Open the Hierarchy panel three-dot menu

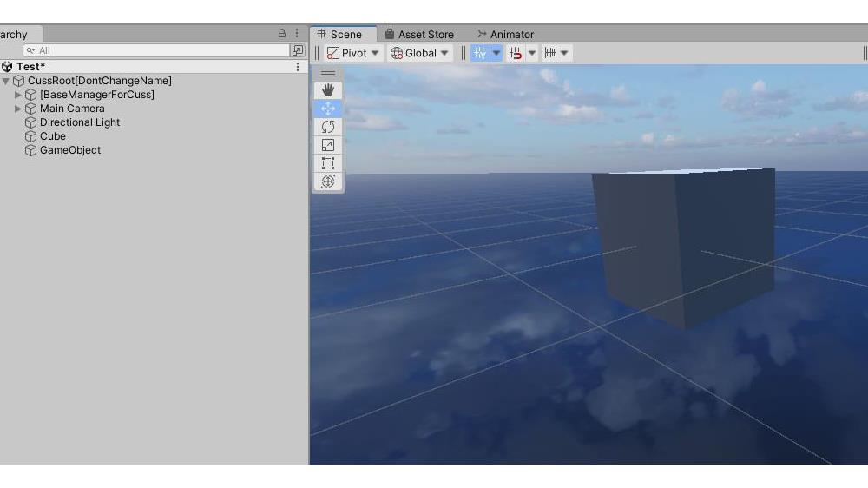(297, 34)
